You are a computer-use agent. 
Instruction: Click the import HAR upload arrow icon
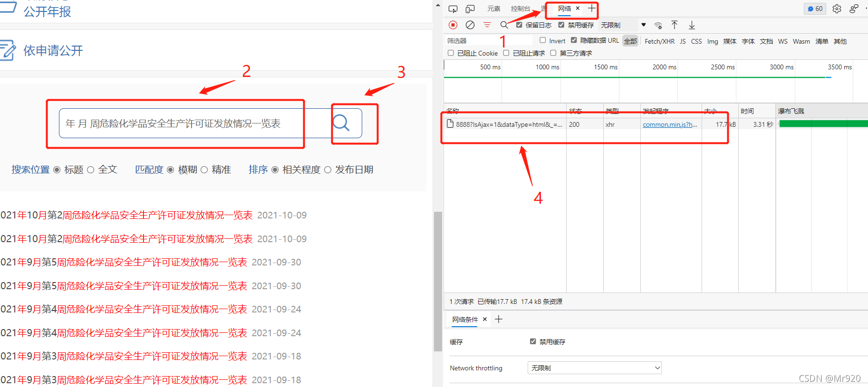675,25
